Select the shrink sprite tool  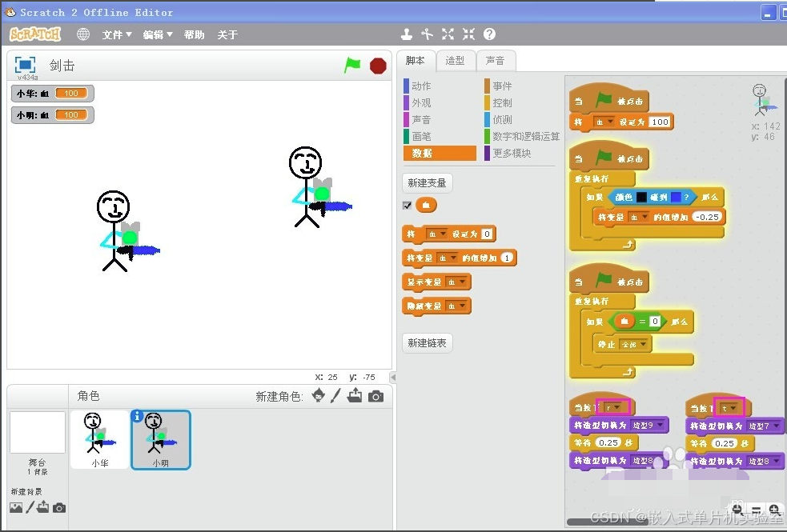[469, 34]
